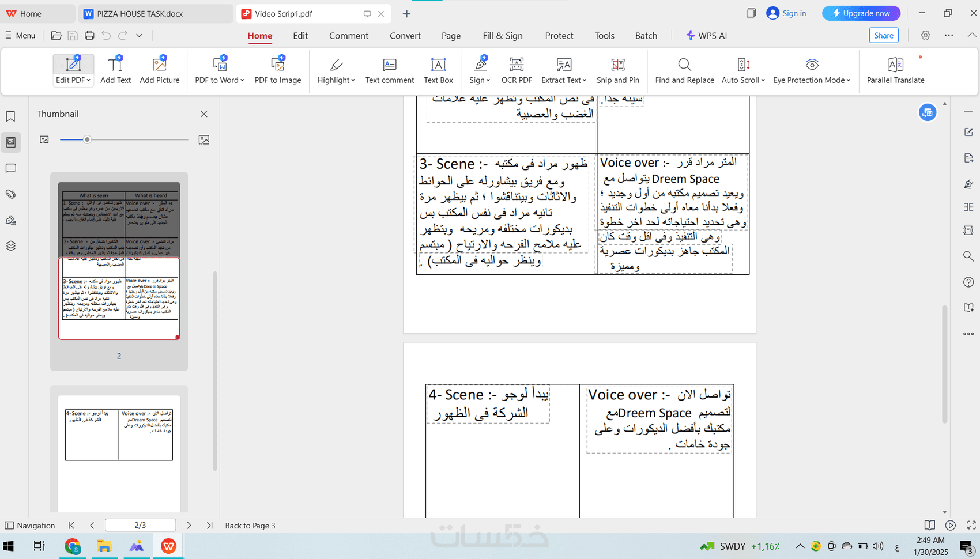Click the thumbnail panel scrollbar

pyautogui.click(x=215, y=370)
